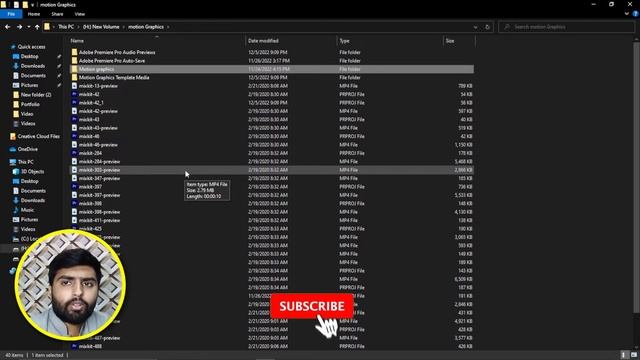Select the mixkit-411-preview video file
Image resolution: width=640 pixels, height=360 pixels.
99,220
